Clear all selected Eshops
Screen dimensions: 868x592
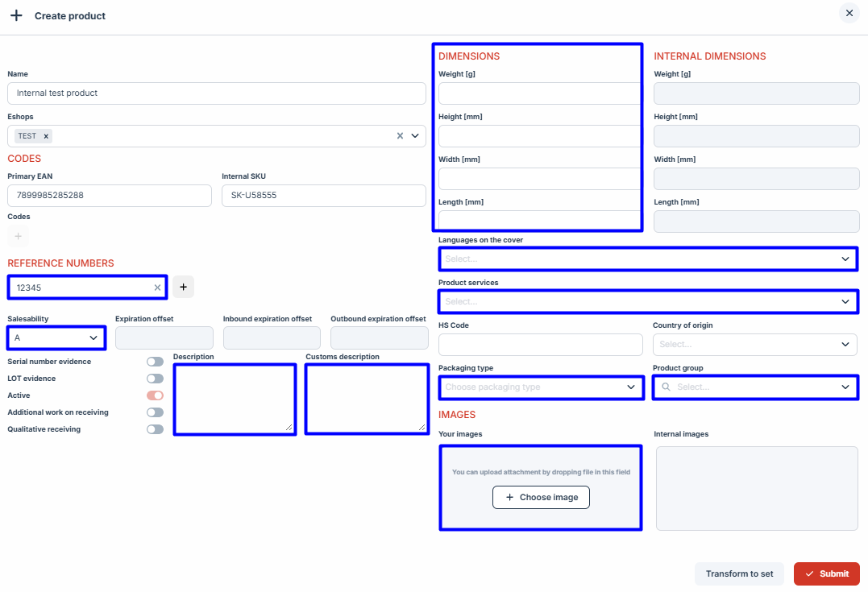pyautogui.click(x=400, y=136)
